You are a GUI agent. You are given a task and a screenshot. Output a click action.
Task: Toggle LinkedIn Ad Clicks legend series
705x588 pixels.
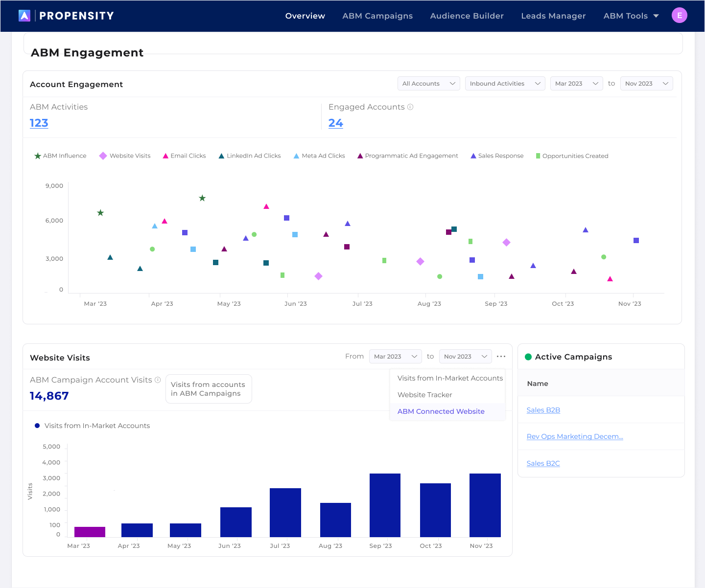(250, 156)
